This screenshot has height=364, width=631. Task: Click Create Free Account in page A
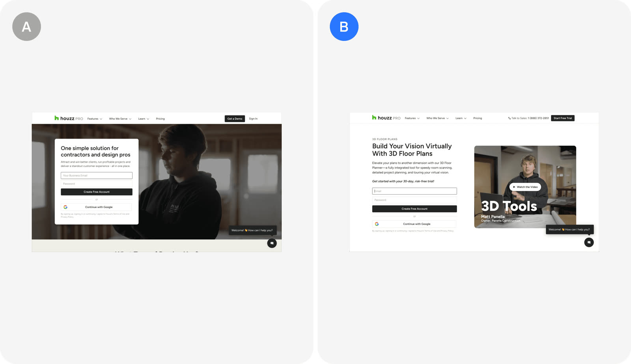pos(97,192)
